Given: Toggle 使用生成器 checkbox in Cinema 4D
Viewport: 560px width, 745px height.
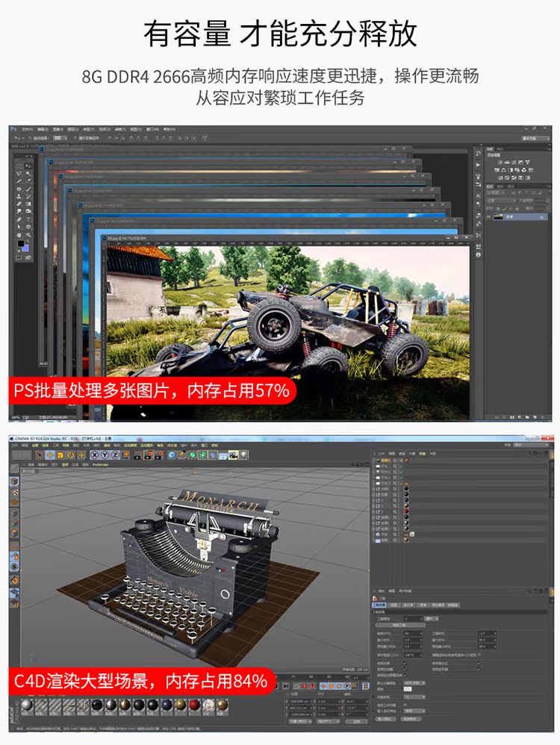Looking at the screenshot, I should pyautogui.click(x=405, y=669).
